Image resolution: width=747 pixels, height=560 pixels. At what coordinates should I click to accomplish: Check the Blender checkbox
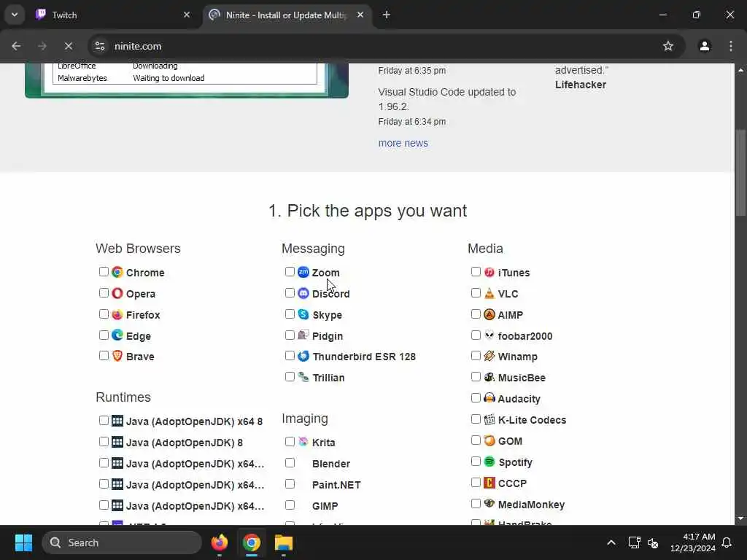[290, 463]
